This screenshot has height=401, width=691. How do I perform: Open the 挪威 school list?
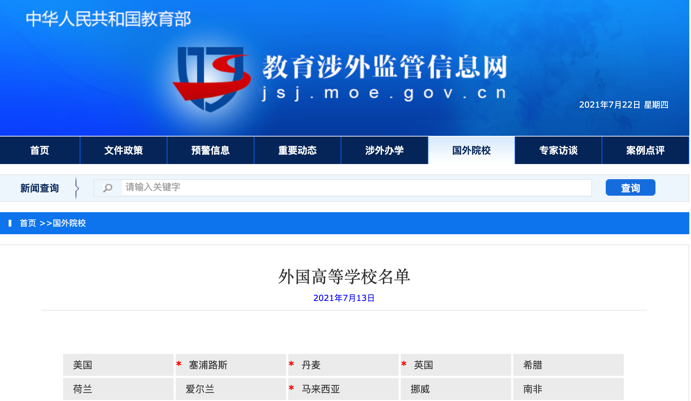tap(456, 389)
